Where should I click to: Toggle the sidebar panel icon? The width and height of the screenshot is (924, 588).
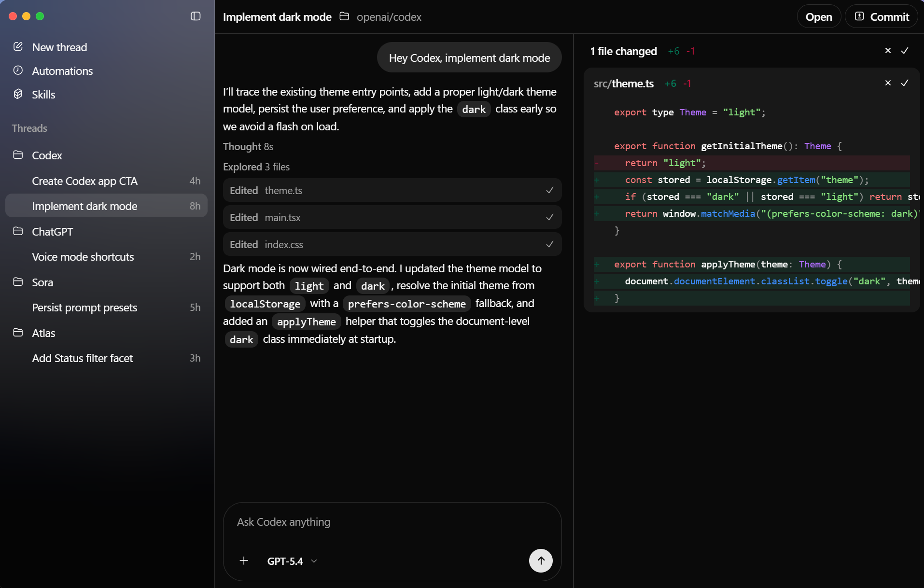point(196,16)
